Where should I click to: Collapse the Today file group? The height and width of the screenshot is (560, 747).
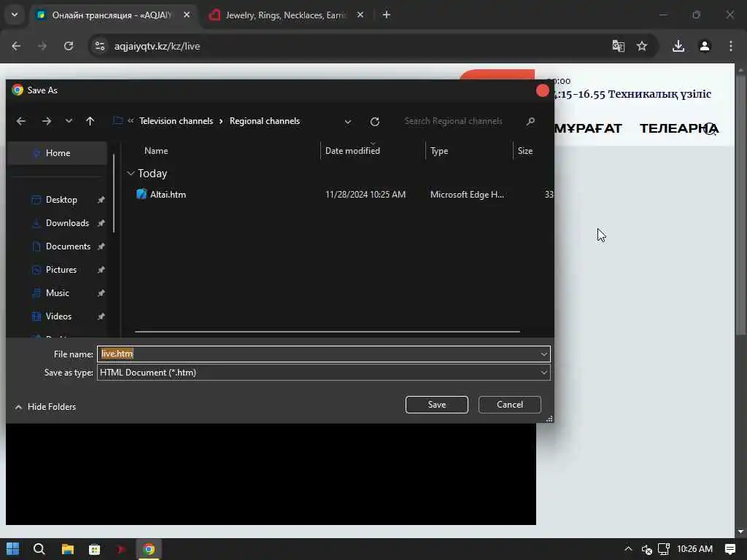pyautogui.click(x=131, y=174)
